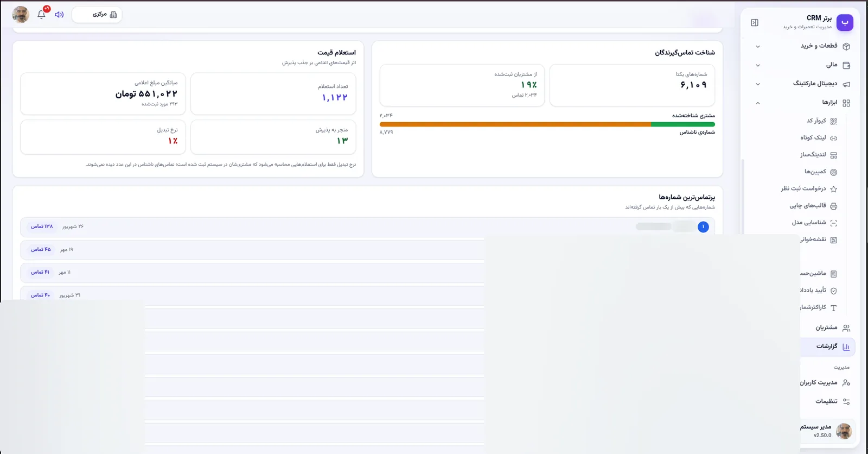Open the 45 تماس row dated 19 مهر
The height and width of the screenshot is (454, 868).
[x=252, y=250]
